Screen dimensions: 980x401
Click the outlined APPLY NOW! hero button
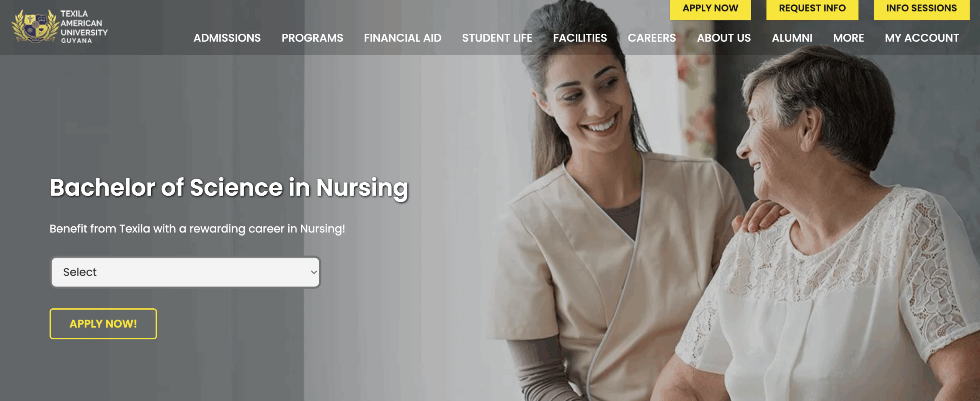click(x=103, y=324)
